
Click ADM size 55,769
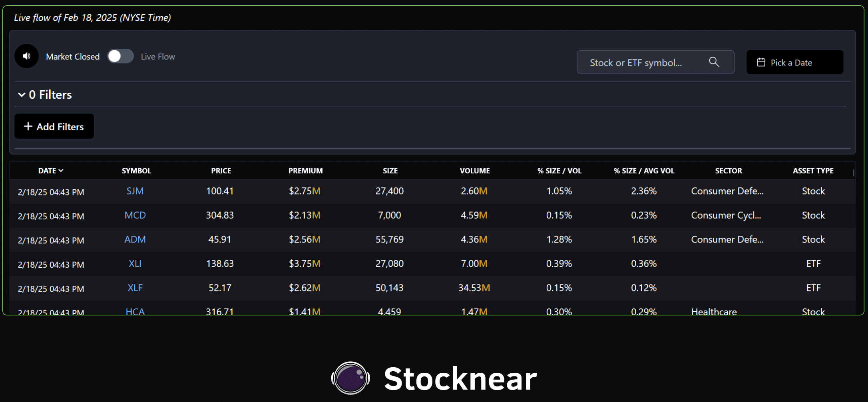tap(390, 239)
